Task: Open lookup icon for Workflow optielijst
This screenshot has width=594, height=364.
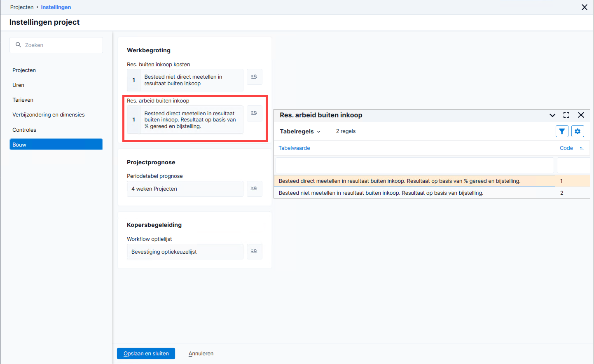Action: point(254,251)
